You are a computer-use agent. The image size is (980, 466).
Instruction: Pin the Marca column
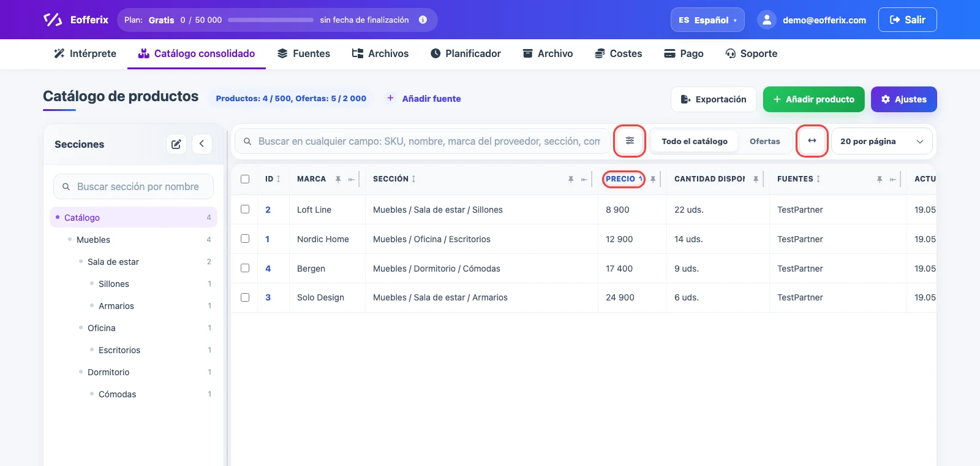338,179
